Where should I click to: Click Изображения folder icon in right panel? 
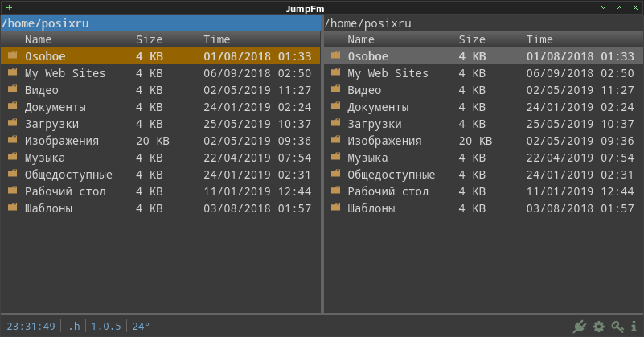pyautogui.click(x=335, y=139)
